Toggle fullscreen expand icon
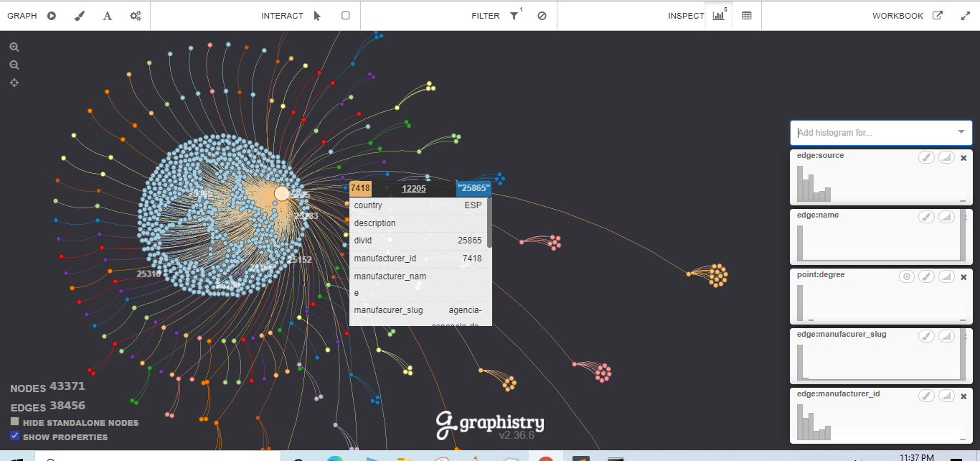This screenshot has height=461, width=980. [965, 16]
